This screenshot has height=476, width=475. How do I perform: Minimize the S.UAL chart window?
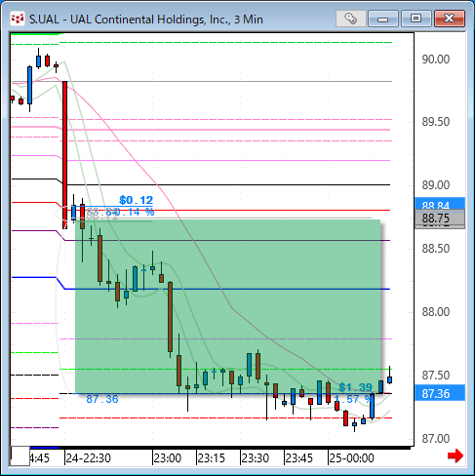pos(383,19)
